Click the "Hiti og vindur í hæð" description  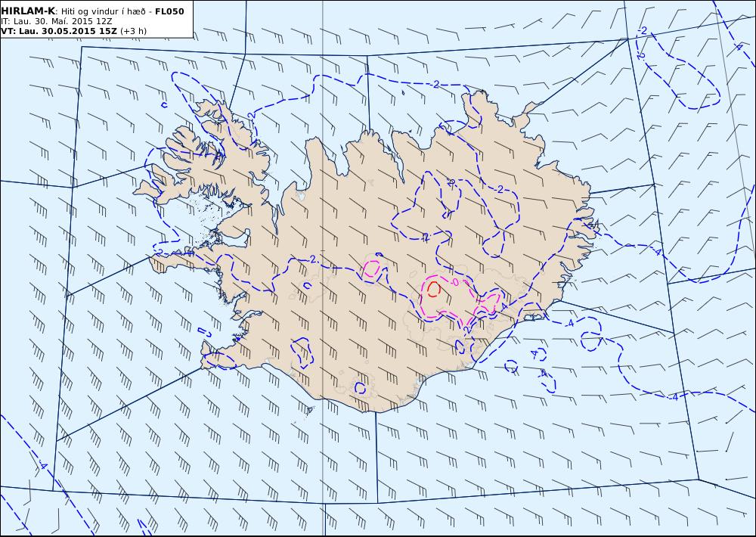[103, 11]
